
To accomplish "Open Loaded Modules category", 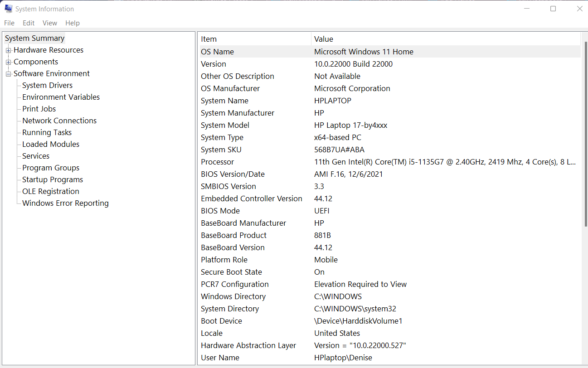I will point(51,144).
